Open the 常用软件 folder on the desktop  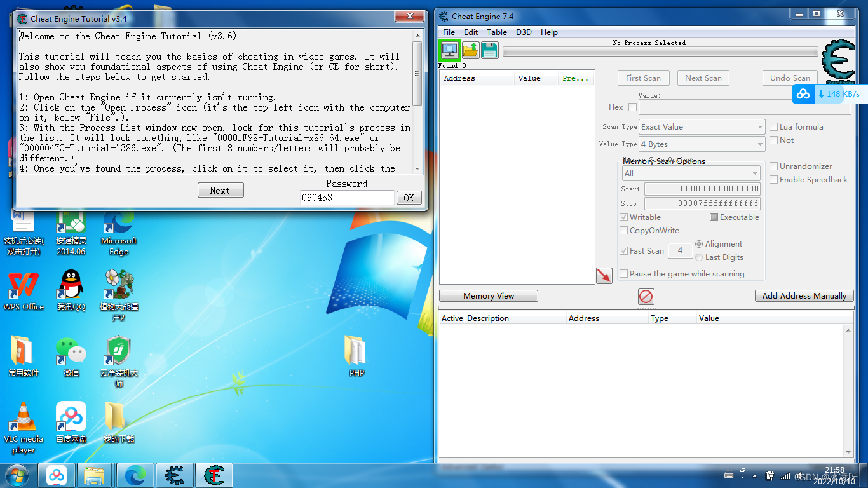(24, 356)
